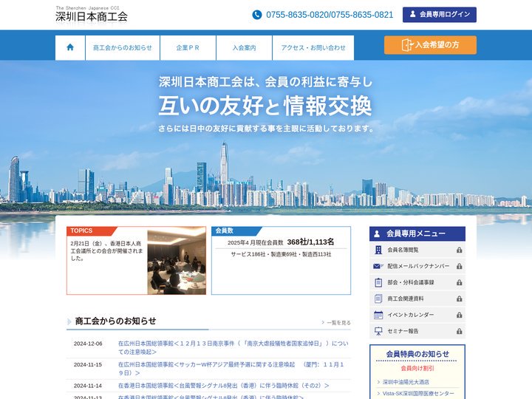The image size is (532, 399).
Task: Click the 会員特典のお知らせ heading
Action: click(417, 354)
